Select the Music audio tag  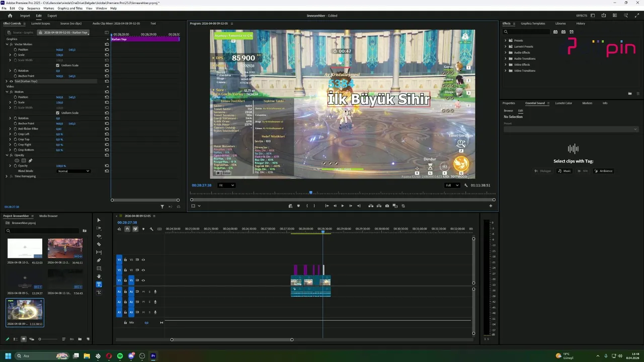[565, 171]
